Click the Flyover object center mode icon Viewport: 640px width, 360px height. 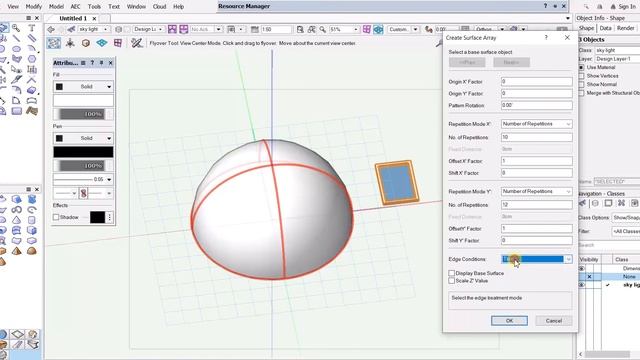point(86,43)
